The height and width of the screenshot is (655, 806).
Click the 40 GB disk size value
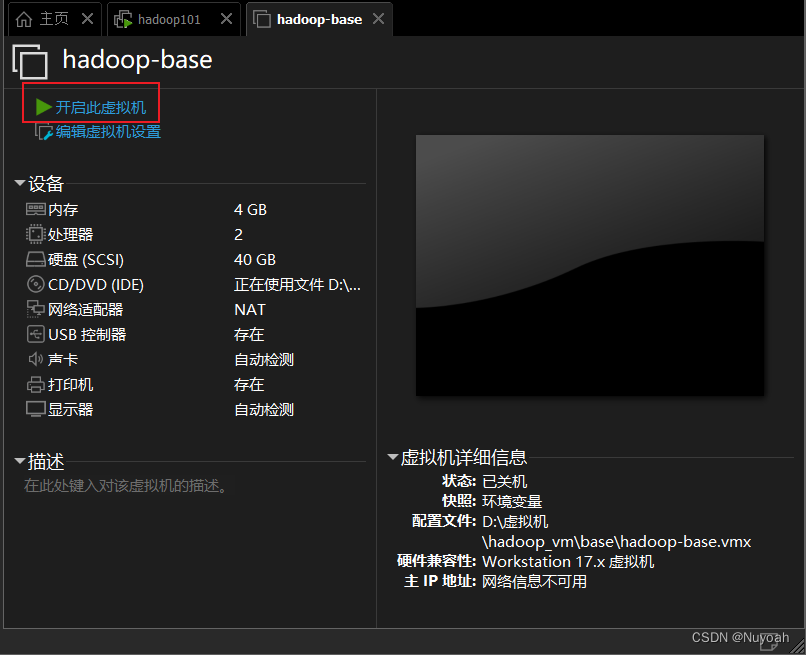[255, 260]
